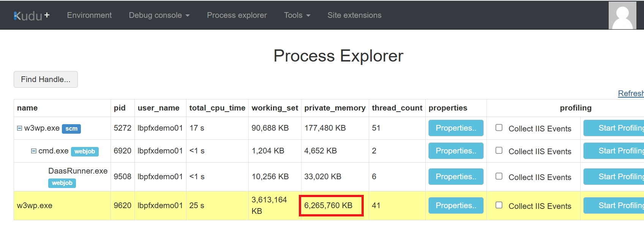Screen dimensions: 644x248
Task: Click the scm badge next to w3wp.exe
Action: pyautogui.click(x=71, y=129)
